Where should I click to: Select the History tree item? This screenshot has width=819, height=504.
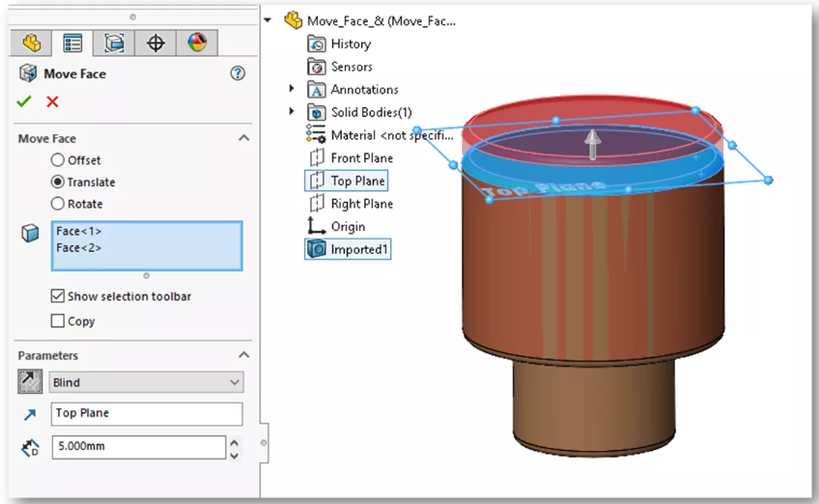tap(351, 43)
